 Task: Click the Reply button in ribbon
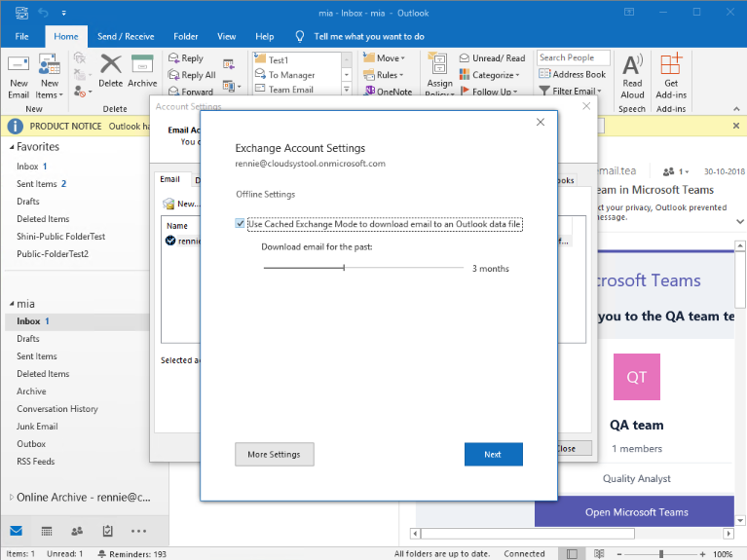186,58
